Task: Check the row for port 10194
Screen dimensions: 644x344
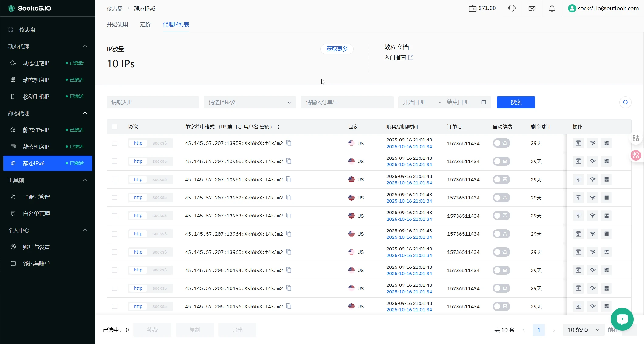Action: click(115, 270)
